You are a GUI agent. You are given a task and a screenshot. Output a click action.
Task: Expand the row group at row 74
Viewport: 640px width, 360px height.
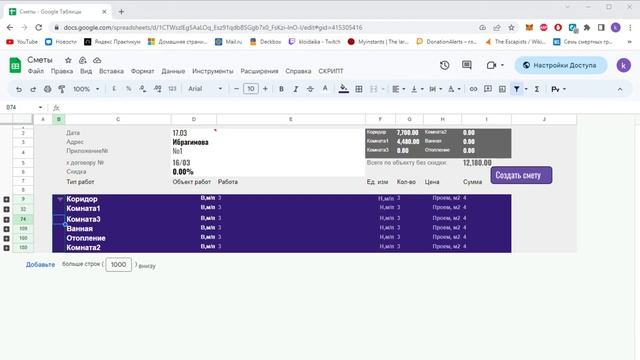coord(6,219)
